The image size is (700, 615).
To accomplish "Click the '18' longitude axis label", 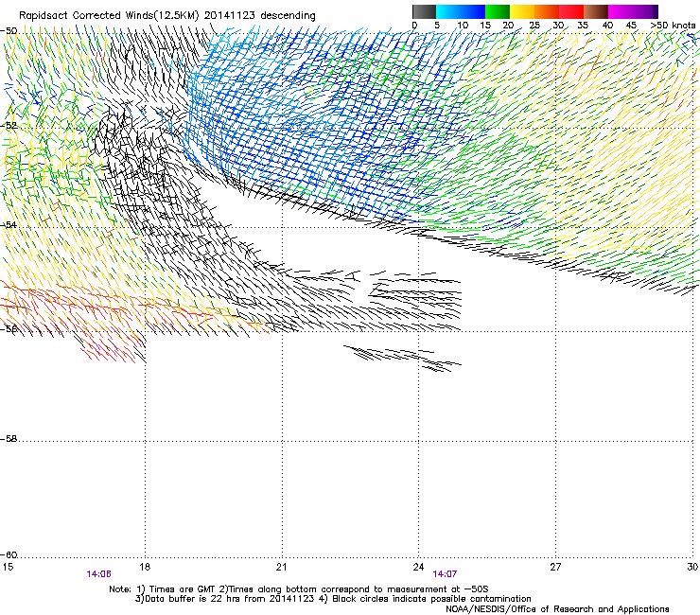I will (x=145, y=567).
